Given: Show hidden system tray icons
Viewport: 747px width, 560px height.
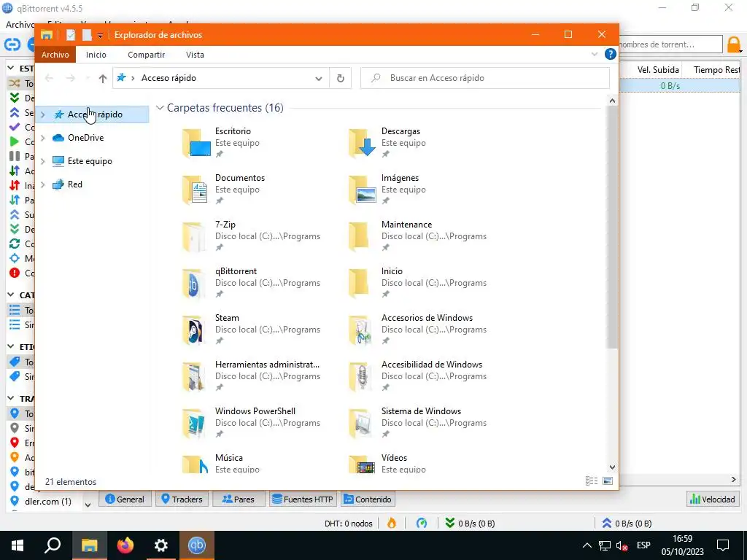Looking at the screenshot, I should click(587, 545).
